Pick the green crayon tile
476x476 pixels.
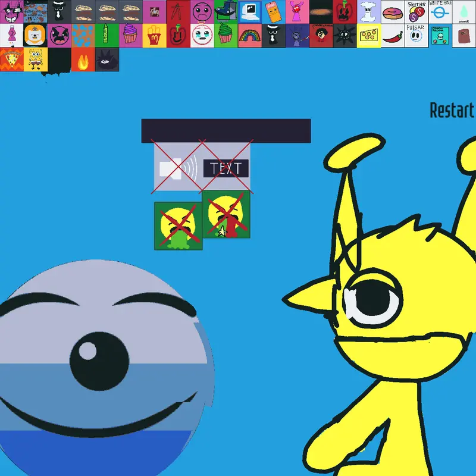click(x=107, y=36)
